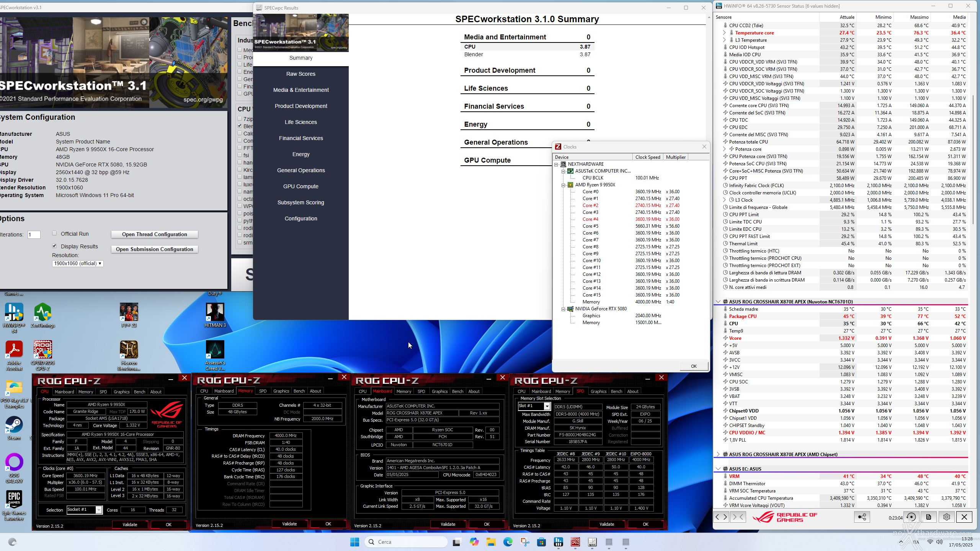Image resolution: width=980 pixels, height=551 pixels.
Task: Select GPU Compute in SPECwpc Results sidebar
Action: [301, 186]
